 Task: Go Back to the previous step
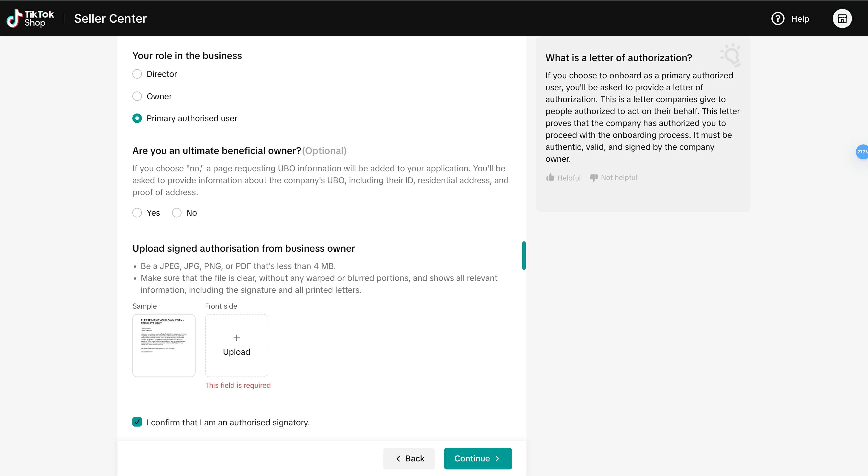[x=409, y=458]
